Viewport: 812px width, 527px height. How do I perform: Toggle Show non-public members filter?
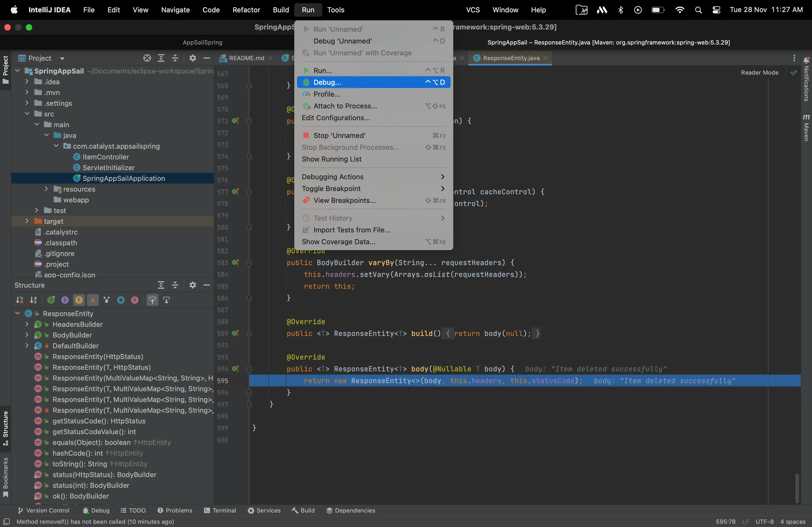pyautogui.click(x=93, y=300)
